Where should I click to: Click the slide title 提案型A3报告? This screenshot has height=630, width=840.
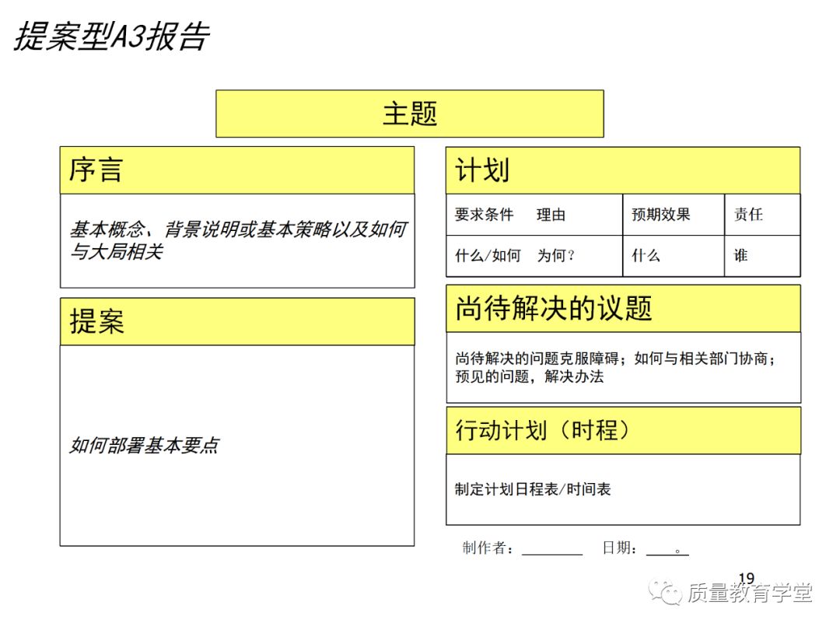112,37
